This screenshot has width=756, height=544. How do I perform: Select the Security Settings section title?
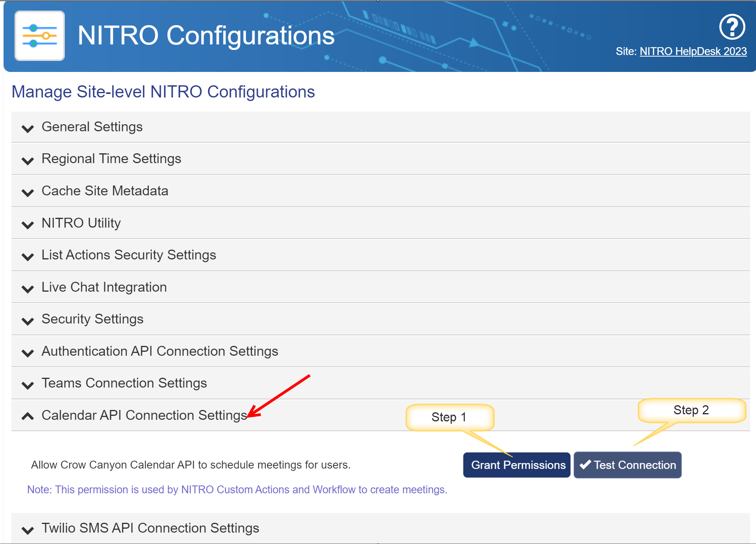click(x=92, y=319)
